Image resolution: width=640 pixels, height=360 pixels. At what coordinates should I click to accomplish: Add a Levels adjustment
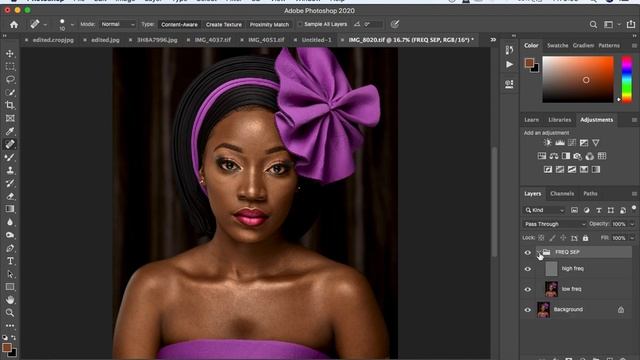[x=560, y=142]
